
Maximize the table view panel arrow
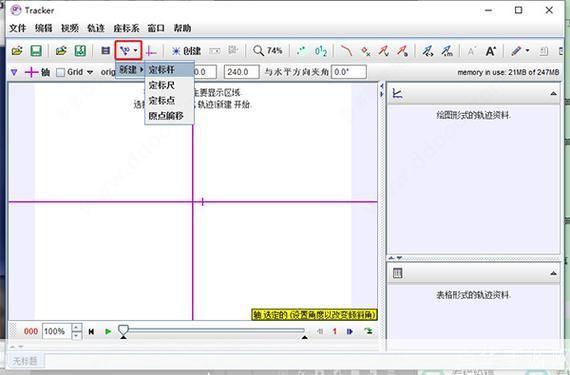click(x=553, y=273)
